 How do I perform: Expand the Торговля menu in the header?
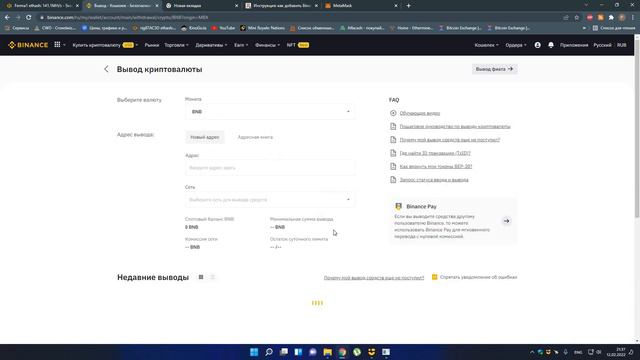(x=176, y=45)
